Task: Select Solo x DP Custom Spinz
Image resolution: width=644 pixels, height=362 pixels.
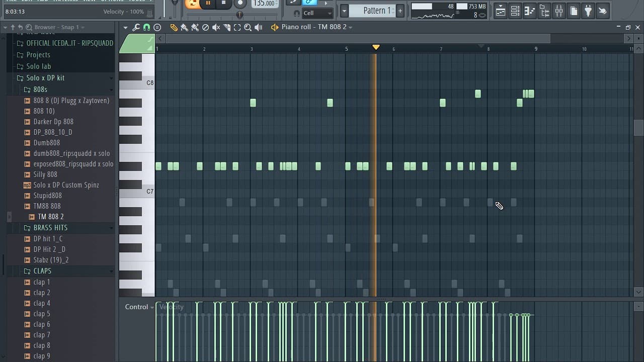Action: coord(66,185)
